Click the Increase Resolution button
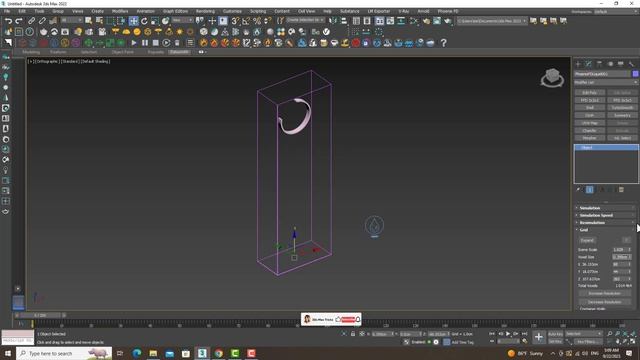Image resolution: width=640 pixels, height=360 pixels. [605, 293]
